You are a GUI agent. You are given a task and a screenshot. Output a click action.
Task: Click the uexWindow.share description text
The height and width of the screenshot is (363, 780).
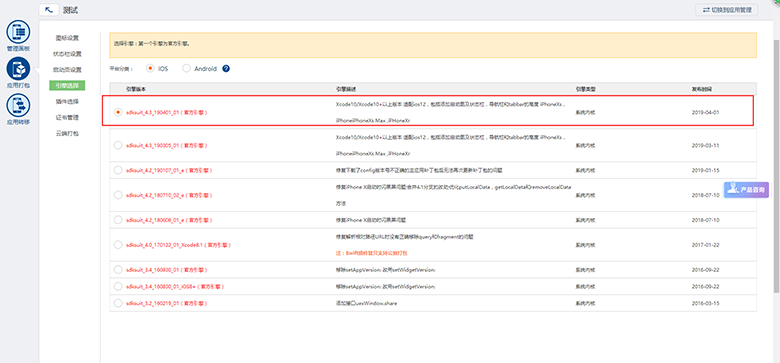pyautogui.click(x=367, y=303)
